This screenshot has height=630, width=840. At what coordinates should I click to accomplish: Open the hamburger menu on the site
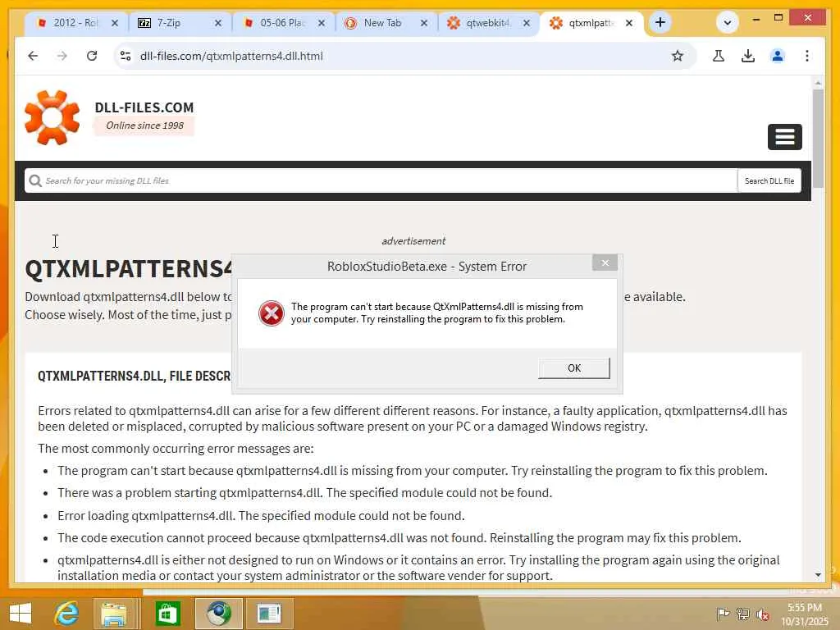[784, 137]
